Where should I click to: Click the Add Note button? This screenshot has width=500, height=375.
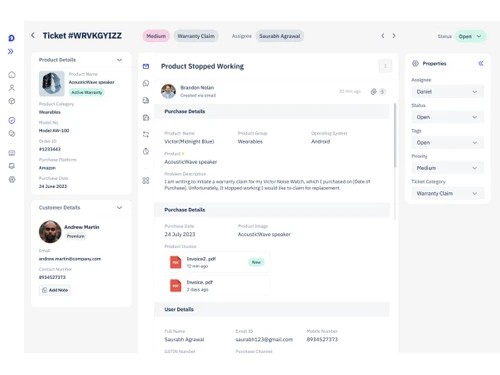[x=55, y=290]
